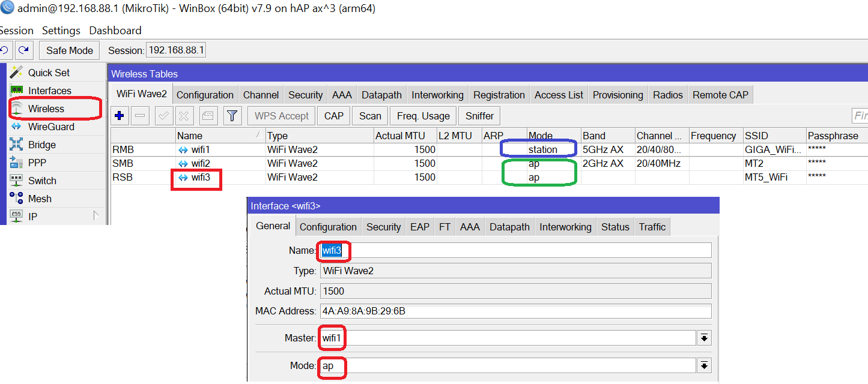This screenshot has width=868, height=384.
Task: Click the CAP button
Action: pyautogui.click(x=334, y=116)
